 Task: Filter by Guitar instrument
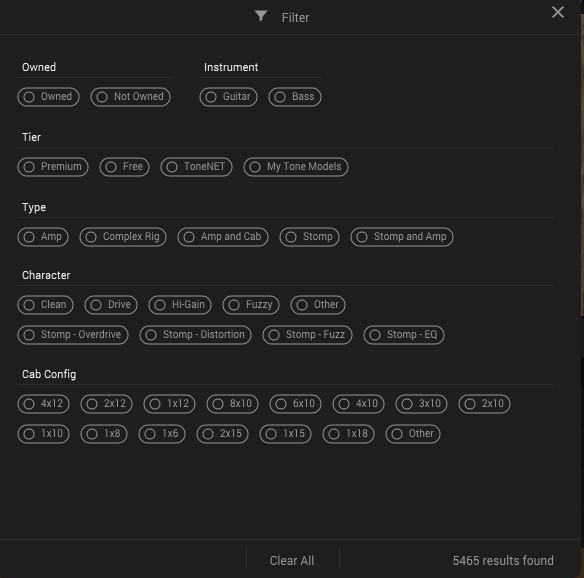[228, 97]
